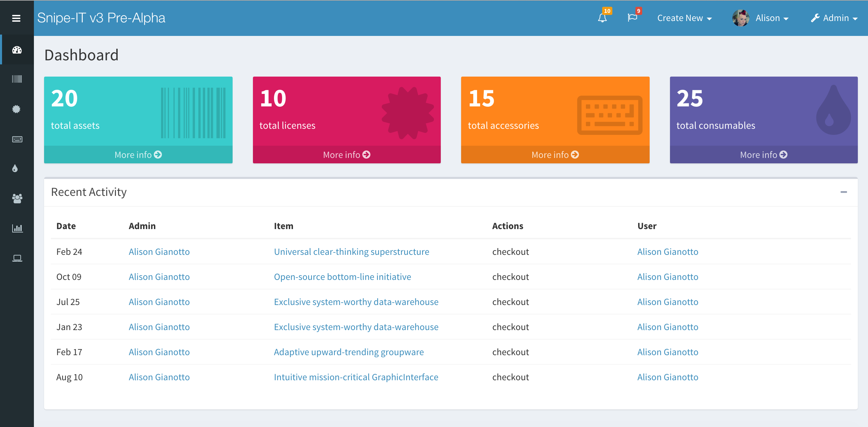
Task: Click the Admin column header
Action: tap(142, 226)
